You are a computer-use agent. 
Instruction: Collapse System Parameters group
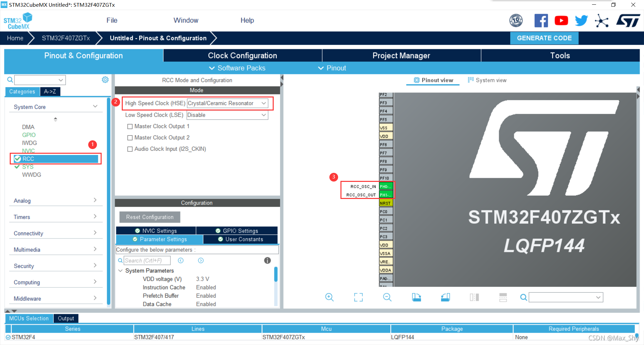click(120, 271)
